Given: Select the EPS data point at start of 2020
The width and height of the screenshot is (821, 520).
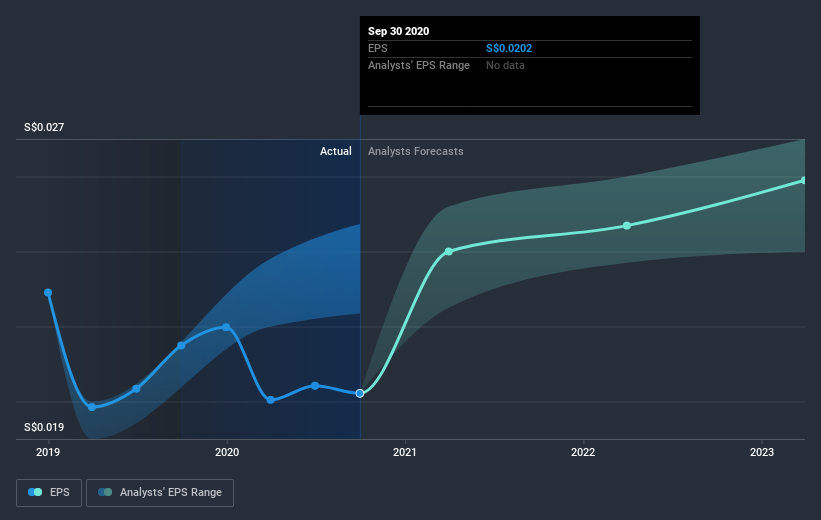Looking at the screenshot, I should pos(226,327).
